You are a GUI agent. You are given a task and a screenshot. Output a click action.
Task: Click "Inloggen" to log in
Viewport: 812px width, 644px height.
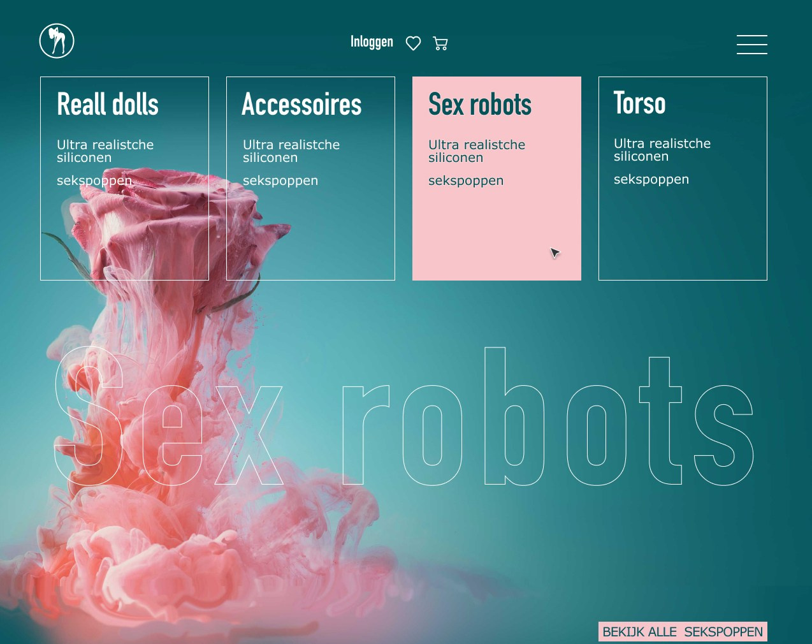pyautogui.click(x=372, y=41)
